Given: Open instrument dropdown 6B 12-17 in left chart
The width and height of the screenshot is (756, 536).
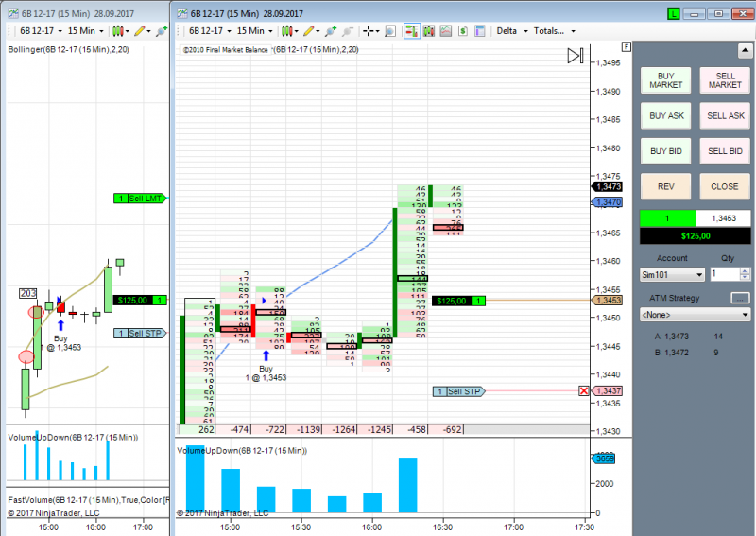Looking at the screenshot, I should (41, 31).
